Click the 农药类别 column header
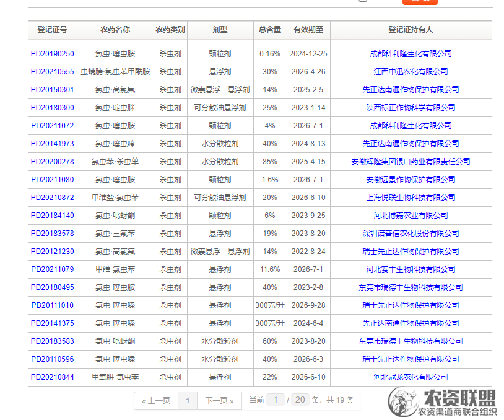 170,30
